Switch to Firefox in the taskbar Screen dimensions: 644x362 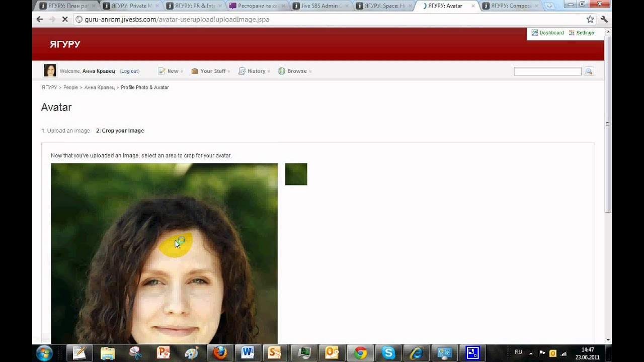219,353
